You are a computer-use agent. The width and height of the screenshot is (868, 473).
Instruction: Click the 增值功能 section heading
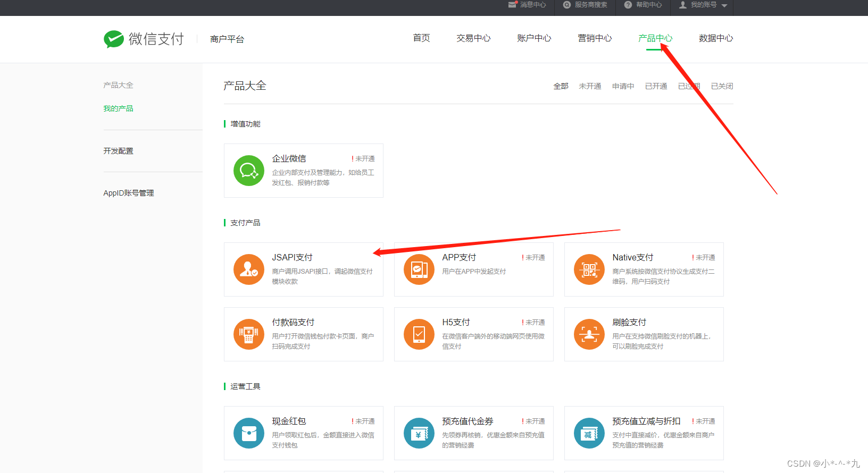click(245, 124)
